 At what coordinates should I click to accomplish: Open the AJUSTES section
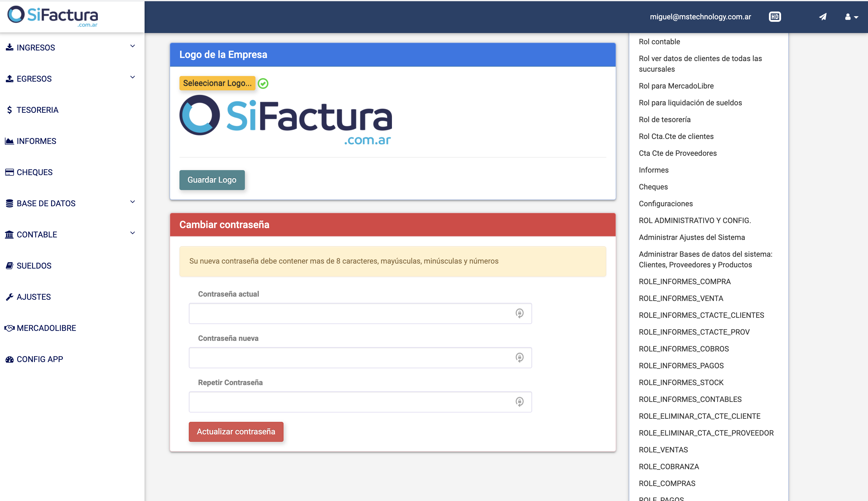[x=33, y=297]
